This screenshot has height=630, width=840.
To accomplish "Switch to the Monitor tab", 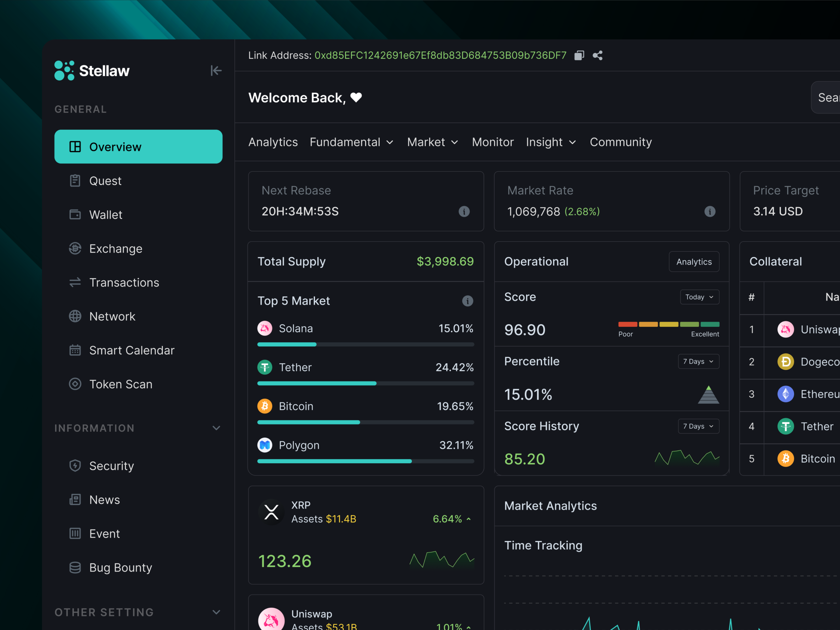I will point(493,142).
